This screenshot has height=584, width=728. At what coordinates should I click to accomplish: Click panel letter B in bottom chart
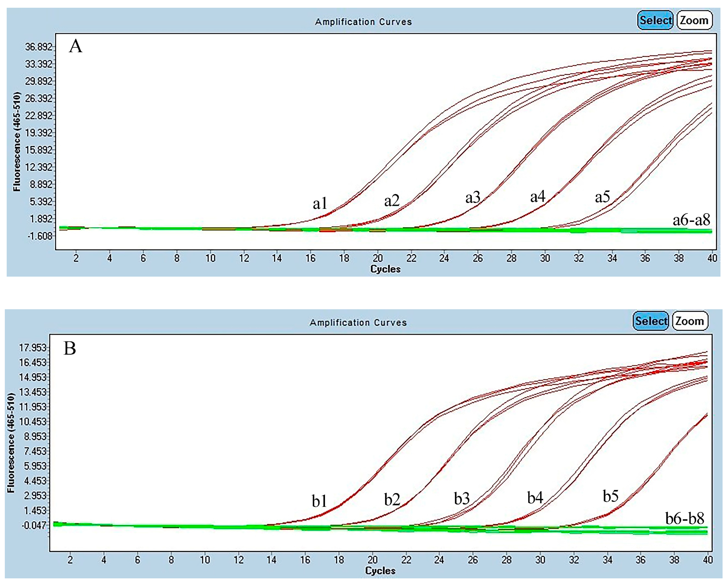(x=70, y=348)
